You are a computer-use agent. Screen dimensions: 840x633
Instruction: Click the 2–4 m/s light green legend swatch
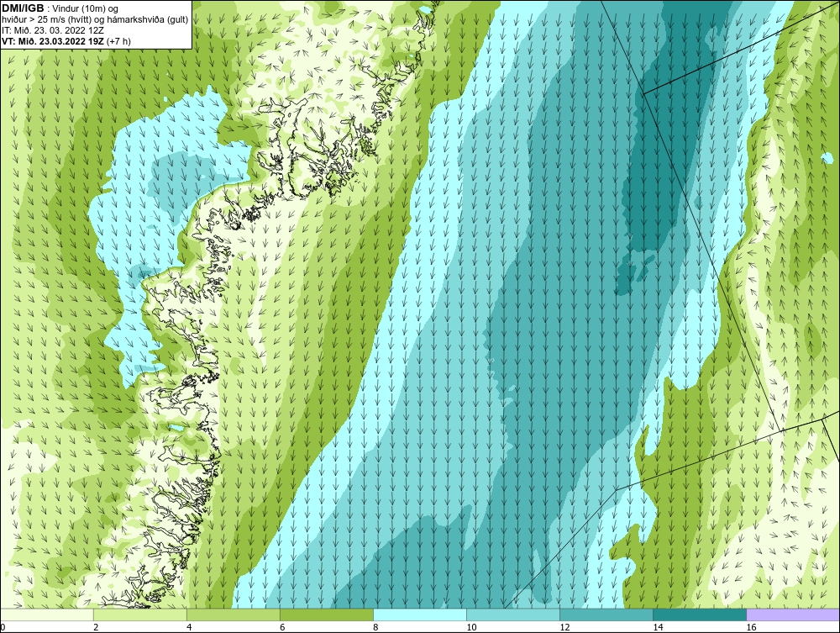140,615
